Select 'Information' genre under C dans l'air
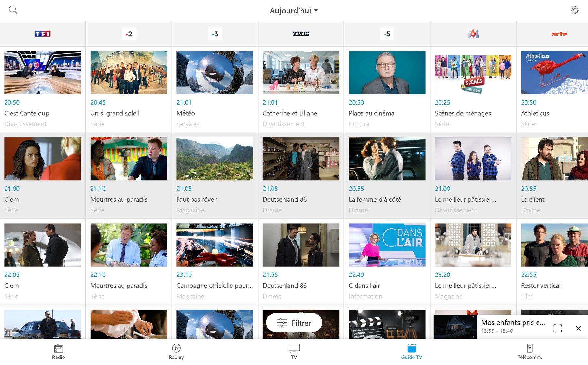The height and width of the screenshot is (365, 588). 365,296
